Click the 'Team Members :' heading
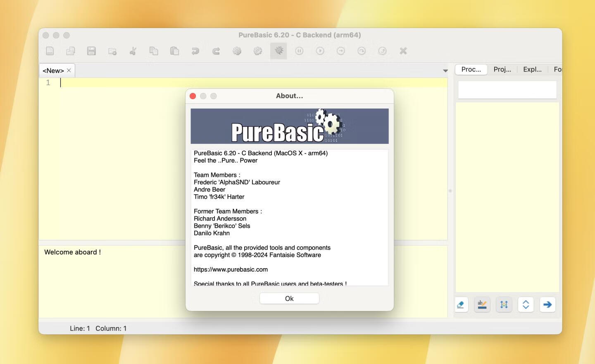The image size is (595, 364). (217, 175)
